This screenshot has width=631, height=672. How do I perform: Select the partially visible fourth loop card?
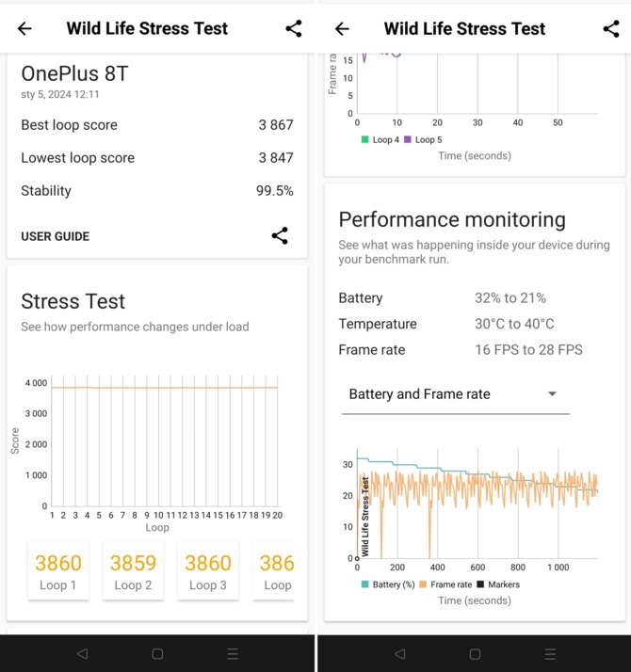click(274, 571)
